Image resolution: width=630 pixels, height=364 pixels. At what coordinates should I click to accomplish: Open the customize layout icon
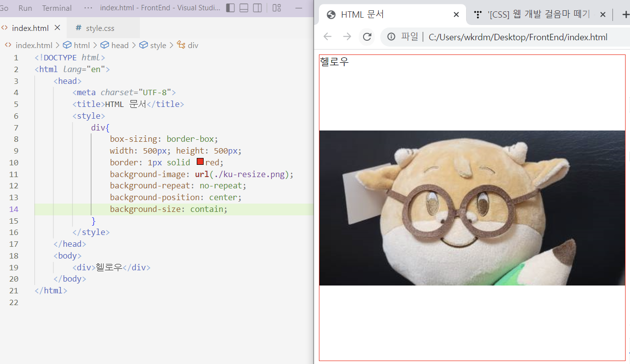point(277,8)
